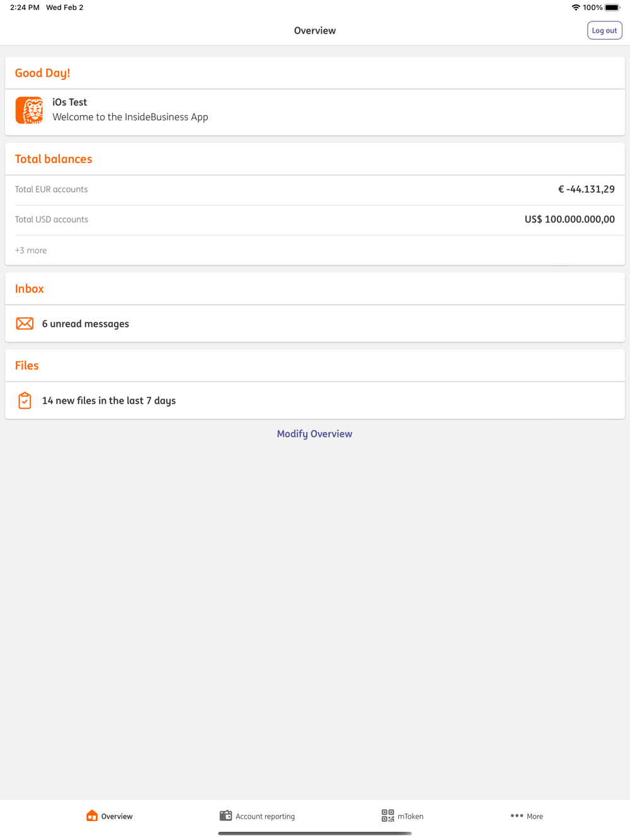Image resolution: width=630 pixels, height=840 pixels.
Task: Tap the Account reporting wallet icon
Action: tap(226, 815)
